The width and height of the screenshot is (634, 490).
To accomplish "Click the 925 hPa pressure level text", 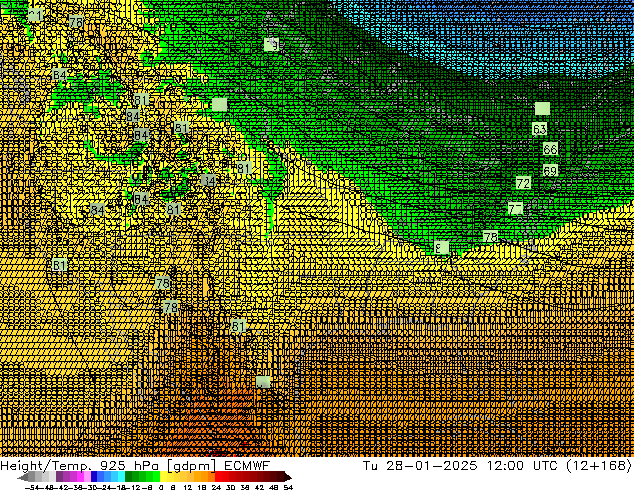I will pyautogui.click(x=129, y=465).
